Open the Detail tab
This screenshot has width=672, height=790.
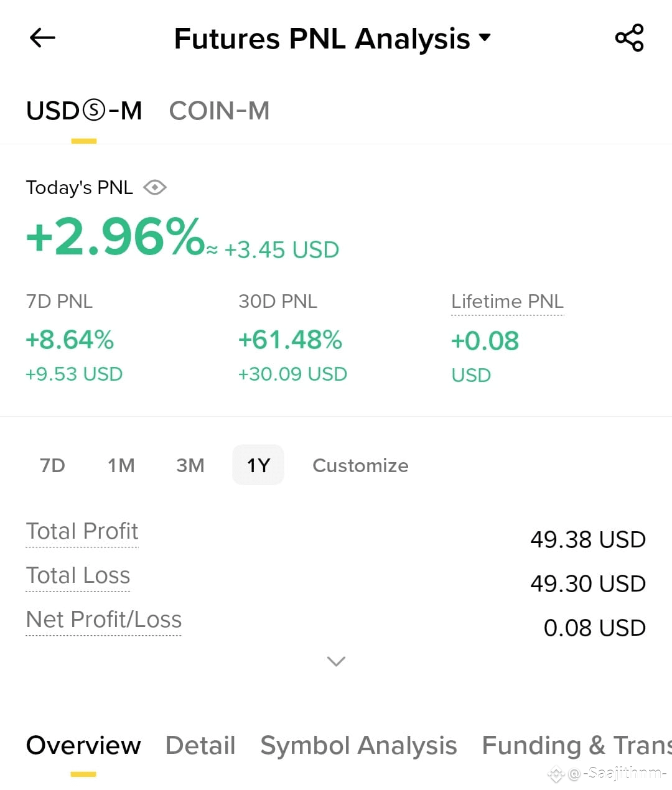pos(200,745)
